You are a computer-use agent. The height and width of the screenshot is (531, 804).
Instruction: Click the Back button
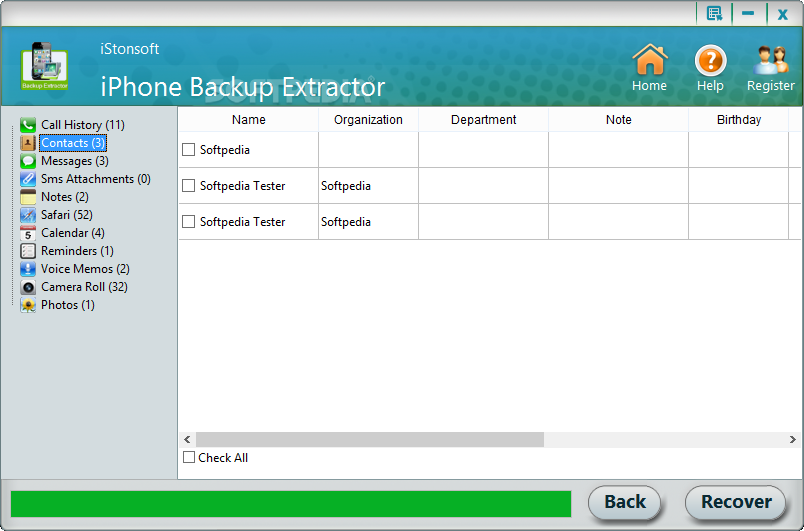point(625,502)
